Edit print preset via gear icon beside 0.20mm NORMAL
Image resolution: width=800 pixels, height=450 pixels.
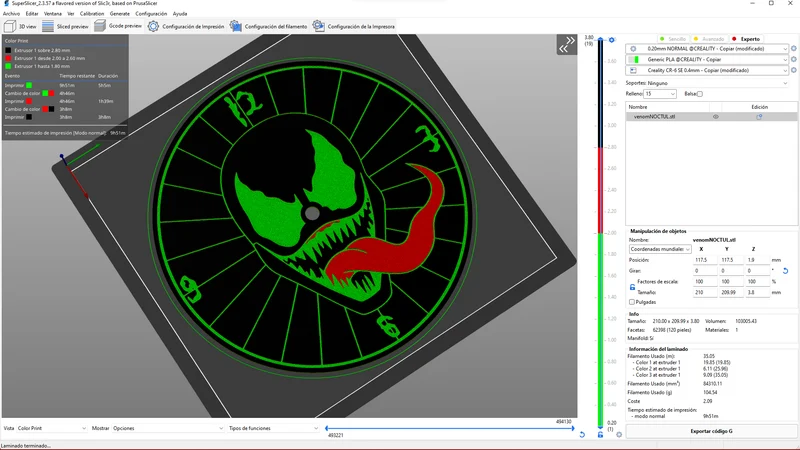pos(794,48)
